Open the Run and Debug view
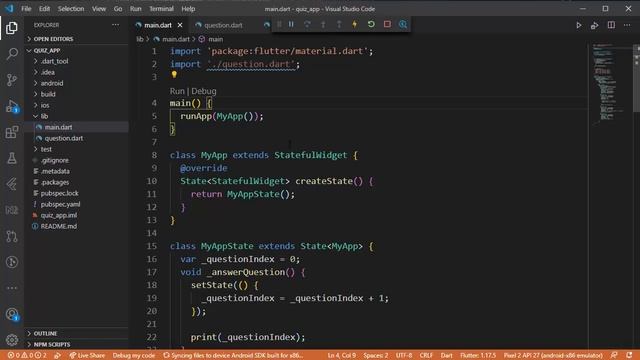This screenshot has height=360, width=640. click(x=12, y=106)
